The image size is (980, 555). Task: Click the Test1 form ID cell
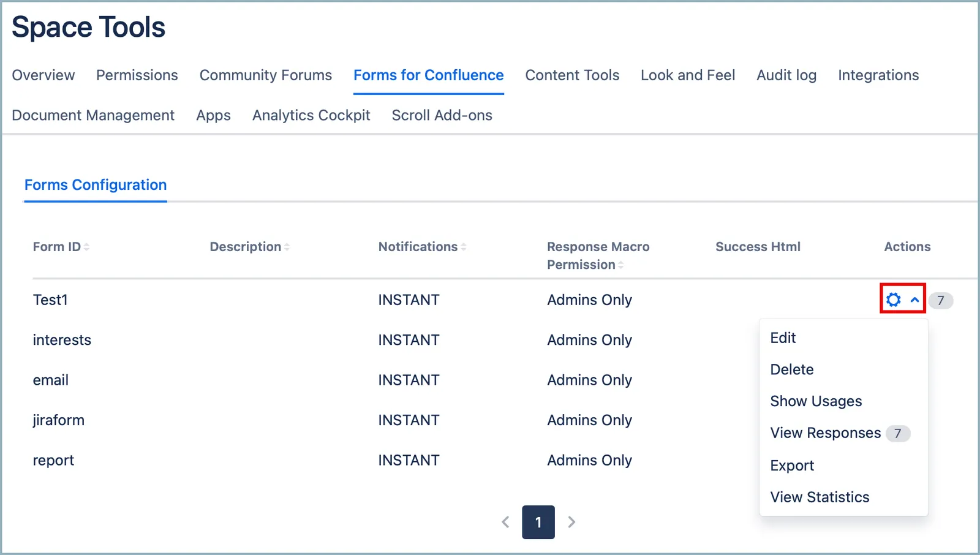[x=50, y=300]
